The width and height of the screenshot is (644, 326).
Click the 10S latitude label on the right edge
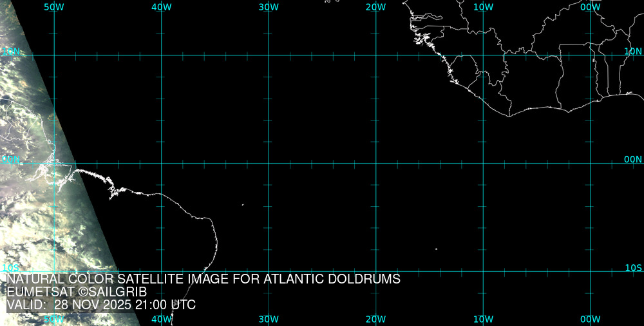tap(633, 267)
